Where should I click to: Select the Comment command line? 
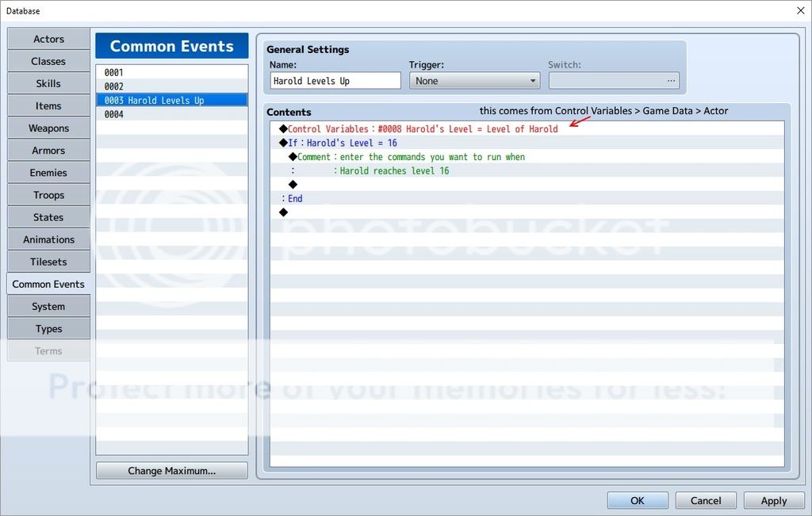411,157
